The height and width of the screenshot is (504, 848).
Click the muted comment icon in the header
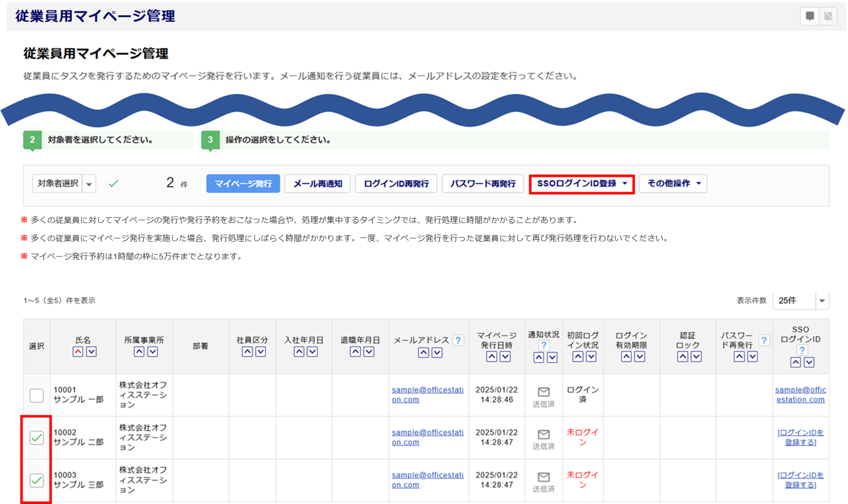[x=828, y=16]
